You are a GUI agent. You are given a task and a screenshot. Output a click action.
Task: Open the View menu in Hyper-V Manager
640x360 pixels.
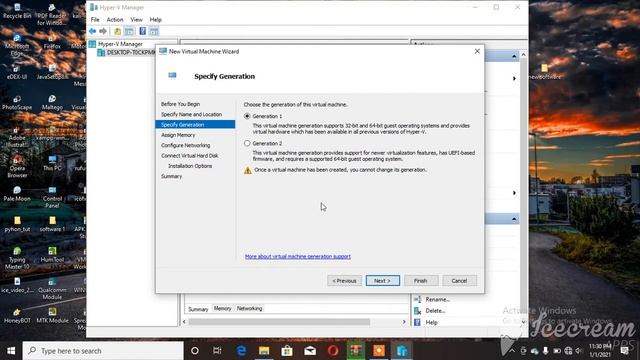pos(136,20)
